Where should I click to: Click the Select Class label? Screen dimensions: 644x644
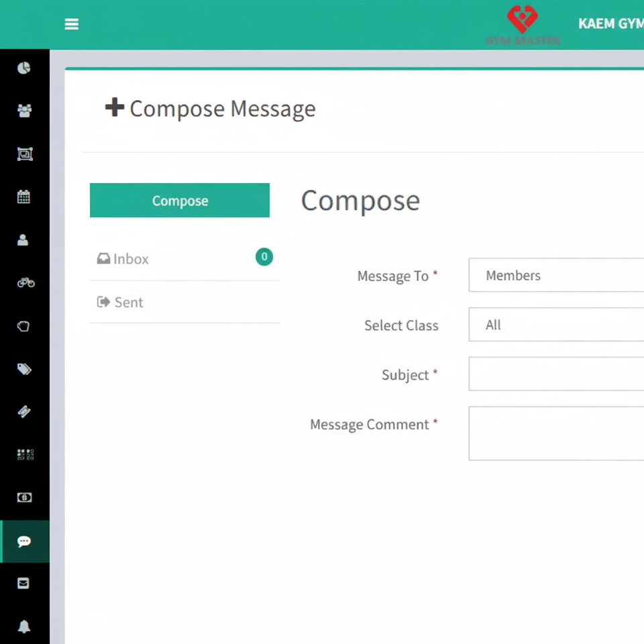point(401,325)
